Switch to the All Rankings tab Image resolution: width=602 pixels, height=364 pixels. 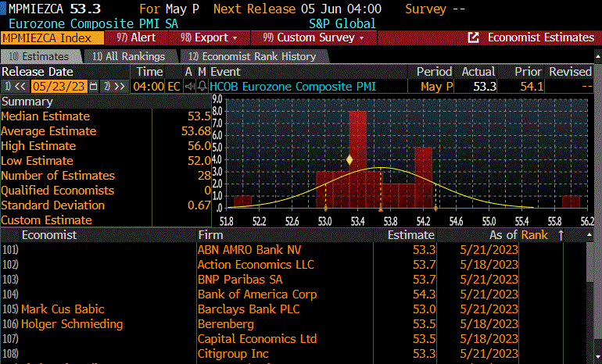(129, 56)
